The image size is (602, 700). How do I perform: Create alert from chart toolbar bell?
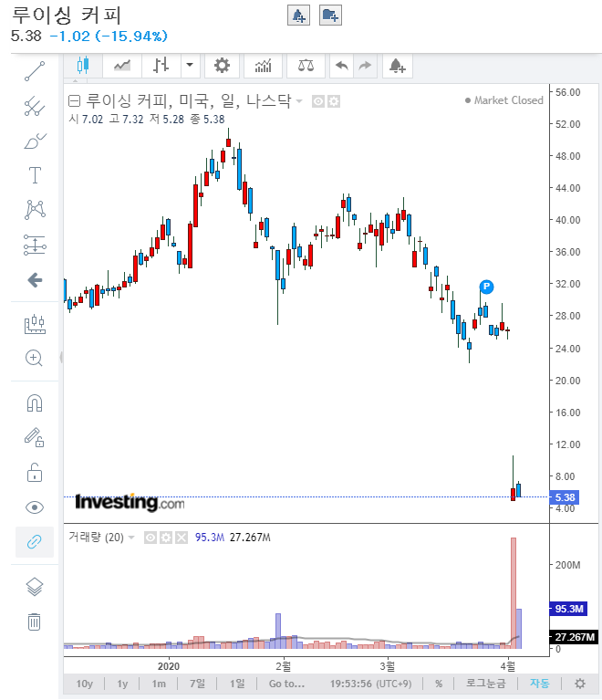pos(397,66)
